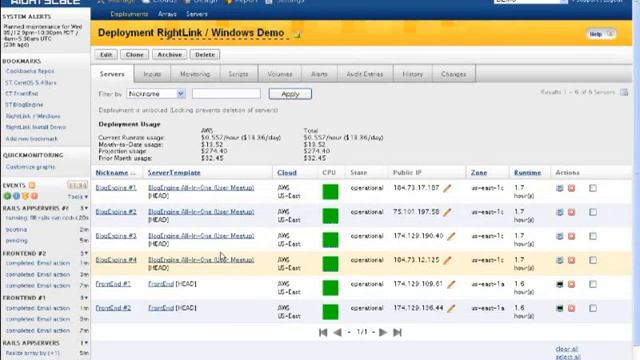
Task: Open the Help button
Action: click(601, 34)
